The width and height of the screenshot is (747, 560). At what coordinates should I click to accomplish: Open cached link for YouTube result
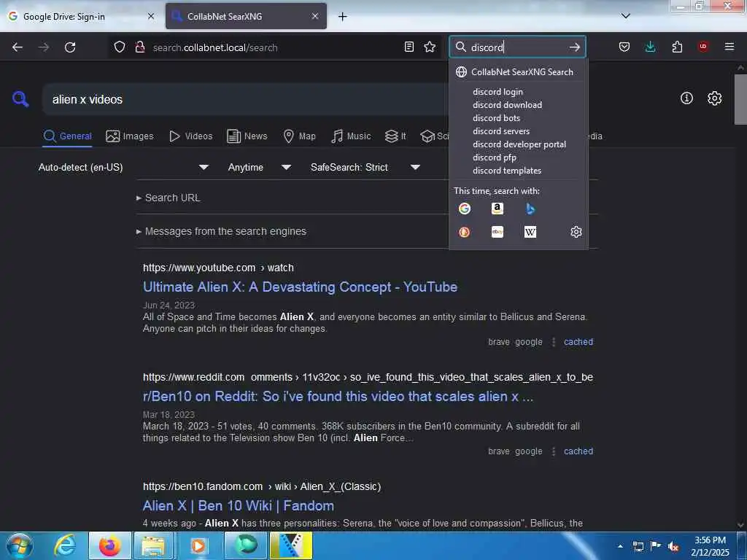(578, 342)
